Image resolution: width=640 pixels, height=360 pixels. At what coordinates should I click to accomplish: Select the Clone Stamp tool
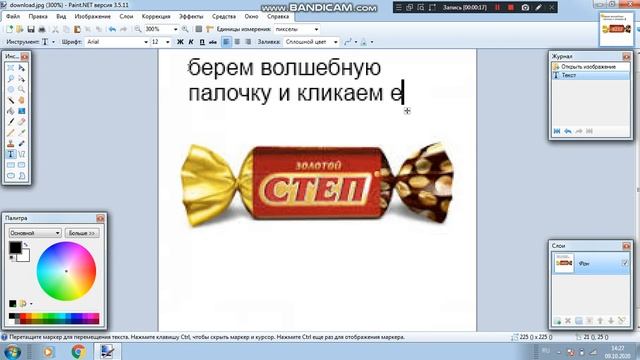[11, 143]
